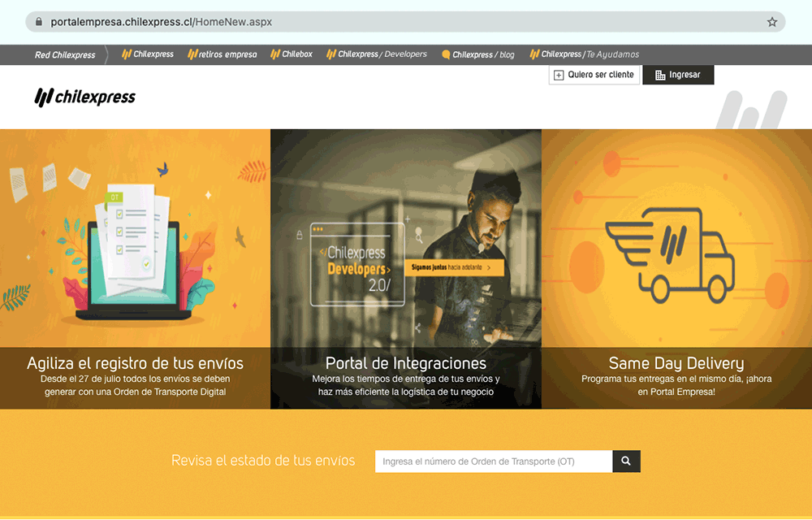Image resolution: width=812 pixels, height=520 pixels.
Task: Open Chilexpress / blog link
Action: tap(478, 54)
